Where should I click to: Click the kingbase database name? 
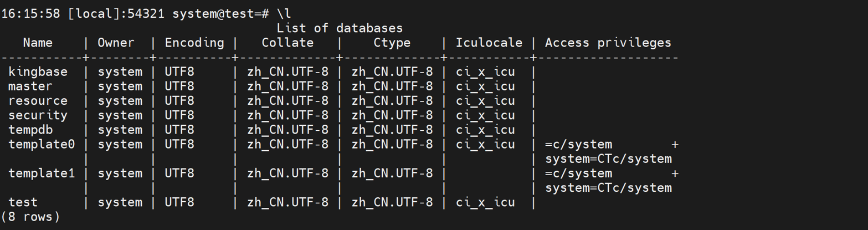click(38, 72)
